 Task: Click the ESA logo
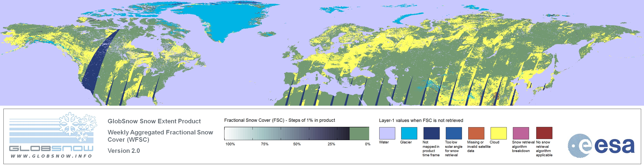[x=601, y=146]
